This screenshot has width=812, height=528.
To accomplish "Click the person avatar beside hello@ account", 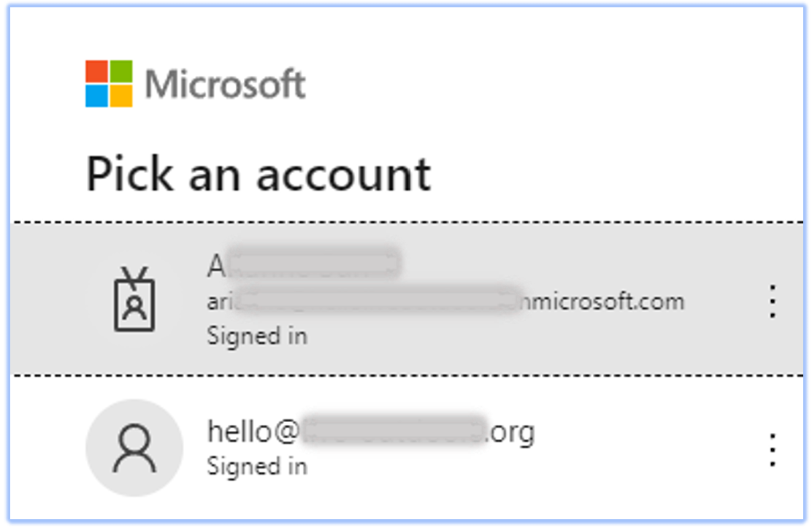I will (x=134, y=447).
